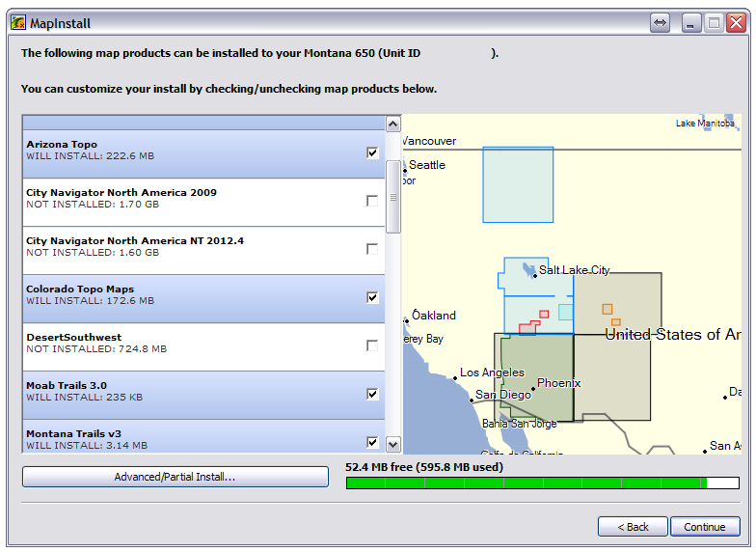Toggle the Moab Trails 3.0 checkbox
This screenshot has width=756, height=552.
click(x=372, y=394)
